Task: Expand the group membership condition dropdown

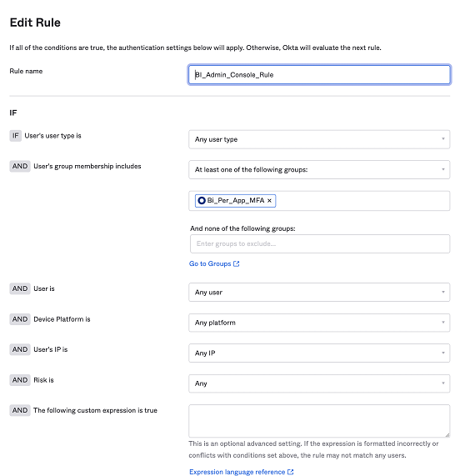Action: [319, 170]
